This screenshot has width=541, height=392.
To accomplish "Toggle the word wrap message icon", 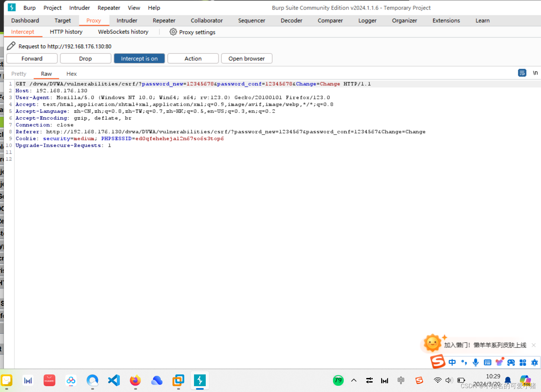I will click(522, 73).
